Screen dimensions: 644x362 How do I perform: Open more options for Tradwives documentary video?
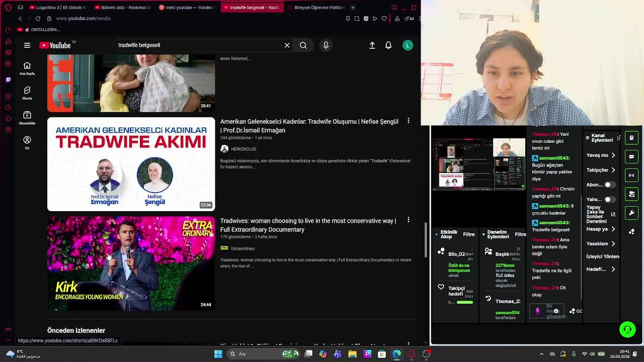click(408, 220)
